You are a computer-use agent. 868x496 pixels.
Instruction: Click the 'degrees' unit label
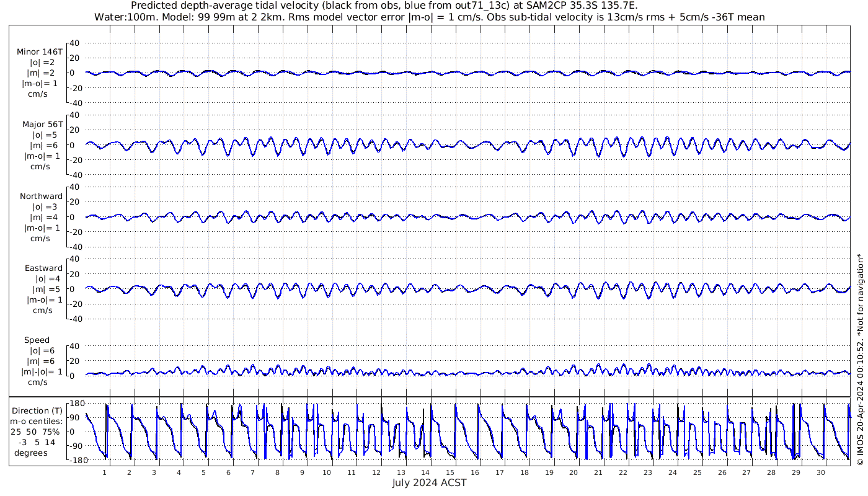click(x=31, y=453)
